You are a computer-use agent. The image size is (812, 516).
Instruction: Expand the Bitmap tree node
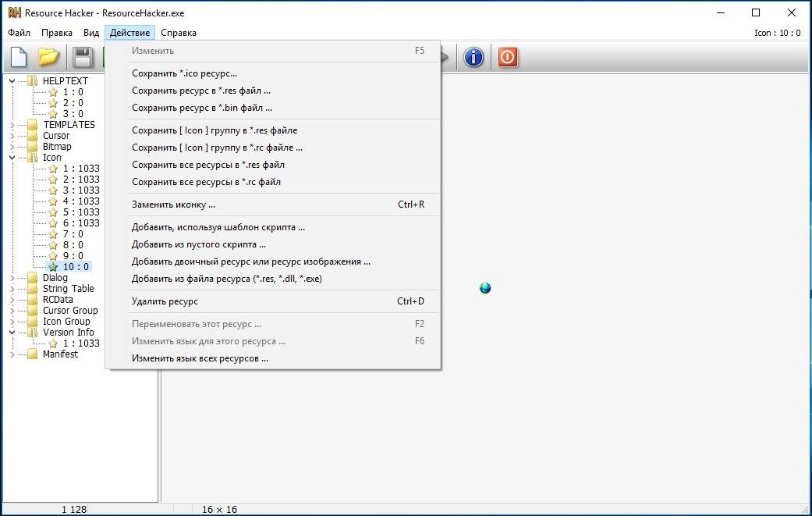[12, 147]
